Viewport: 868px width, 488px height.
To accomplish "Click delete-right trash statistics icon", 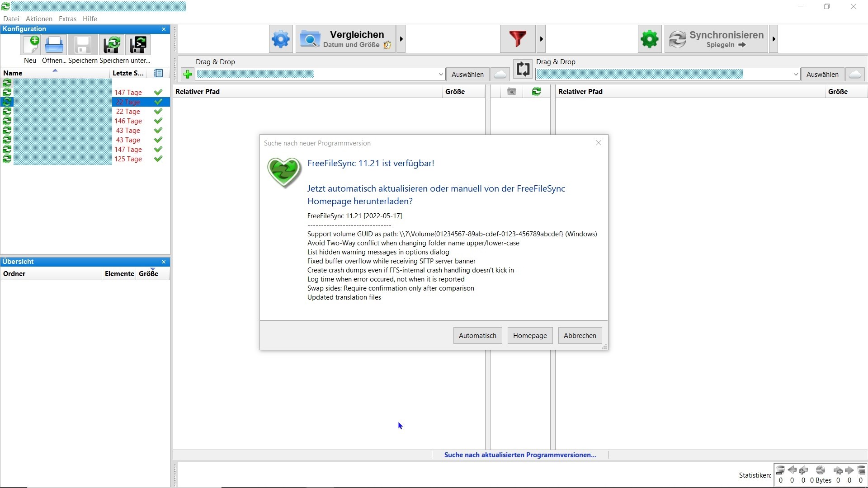I will pos(861,470).
